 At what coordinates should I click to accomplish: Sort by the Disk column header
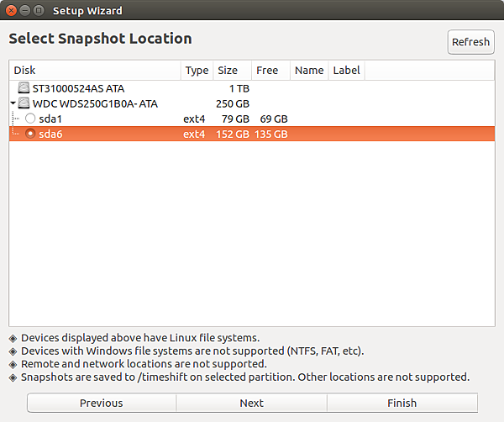click(95, 70)
